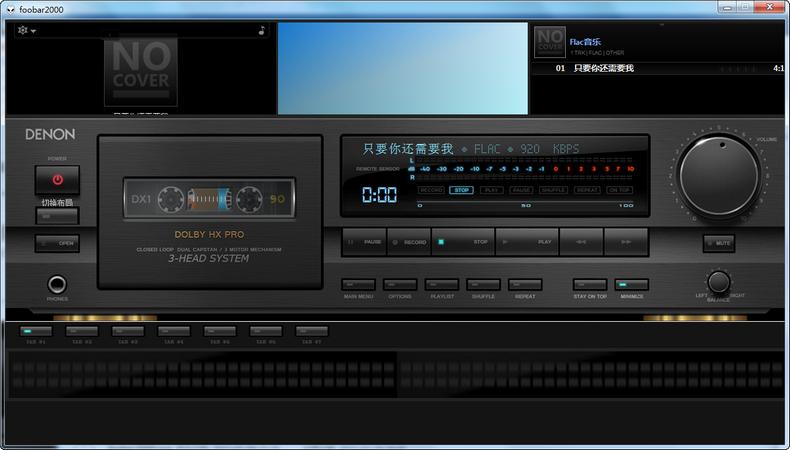
Task: Select TAB #5 button
Action: click(x=220, y=331)
